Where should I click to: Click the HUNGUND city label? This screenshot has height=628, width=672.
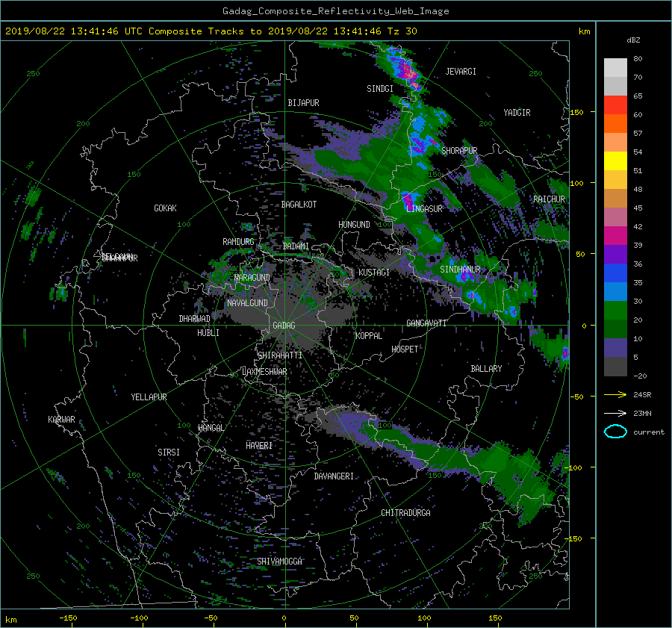(354, 225)
